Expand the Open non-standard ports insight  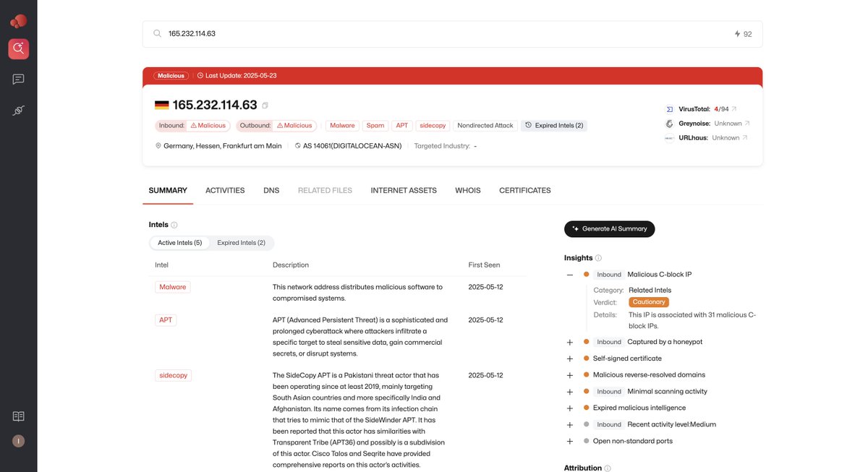tap(570, 441)
